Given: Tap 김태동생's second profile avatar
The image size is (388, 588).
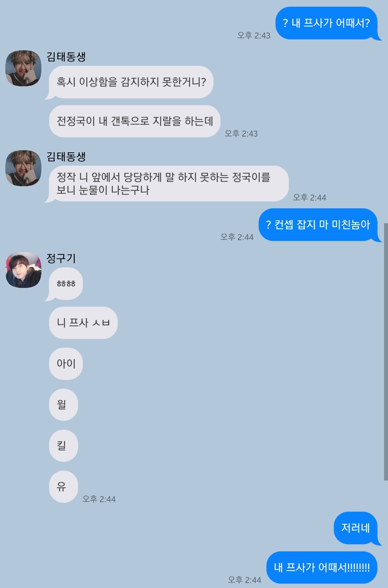Looking at the screenshot, I should pos(23,168).
